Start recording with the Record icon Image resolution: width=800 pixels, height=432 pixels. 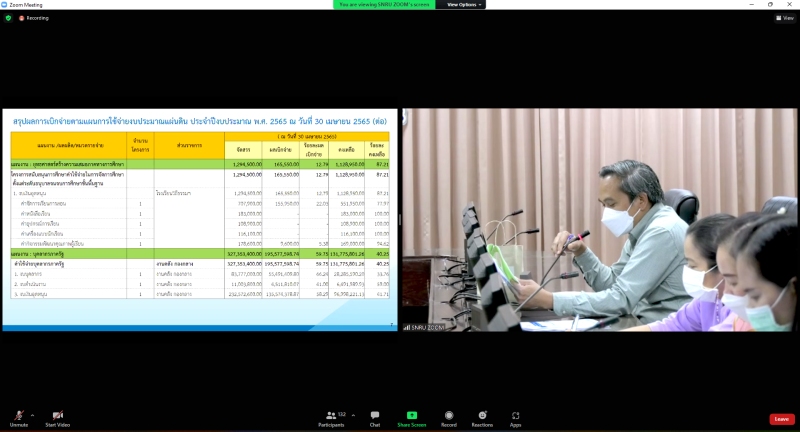pos(449,415)
